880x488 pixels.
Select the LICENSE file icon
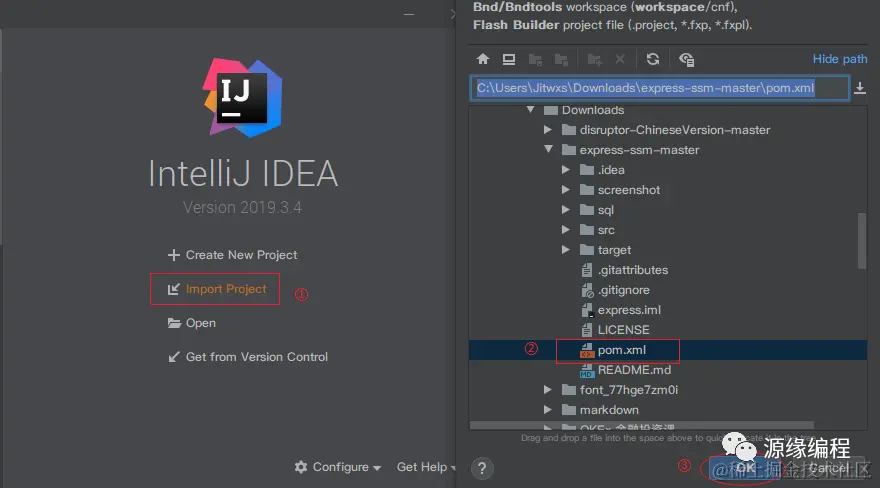587,330
